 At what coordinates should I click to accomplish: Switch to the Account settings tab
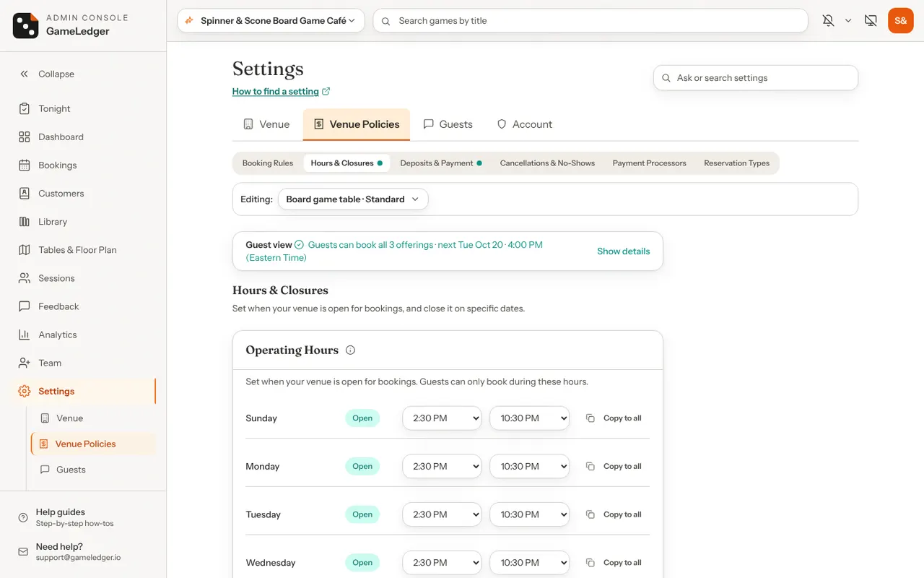(525, 124)
